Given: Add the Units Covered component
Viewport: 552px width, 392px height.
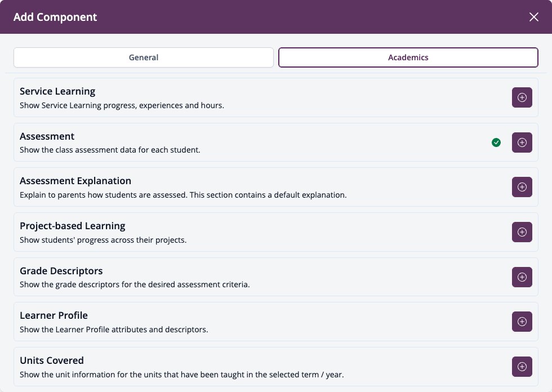Looking at the screenshot, I should click(x=522, y=366).
